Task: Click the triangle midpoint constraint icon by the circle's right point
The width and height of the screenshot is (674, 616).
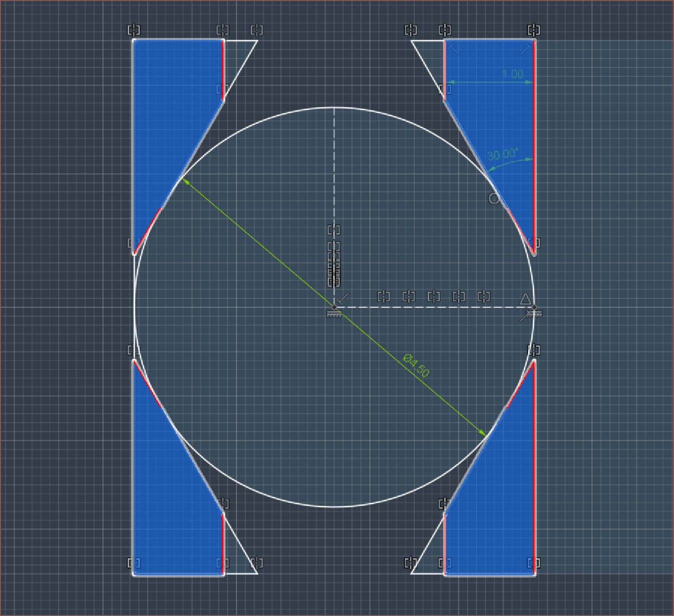Action: (525, 299)
